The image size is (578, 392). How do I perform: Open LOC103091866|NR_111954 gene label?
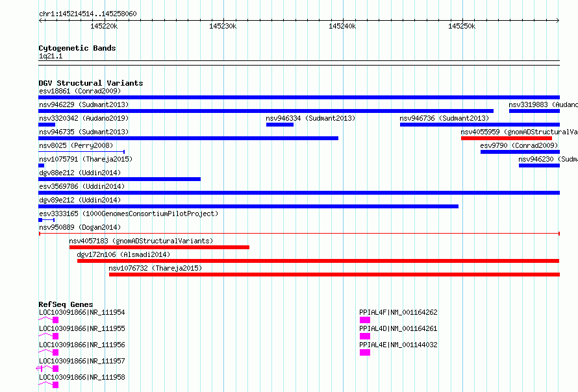tap(82, 312)
